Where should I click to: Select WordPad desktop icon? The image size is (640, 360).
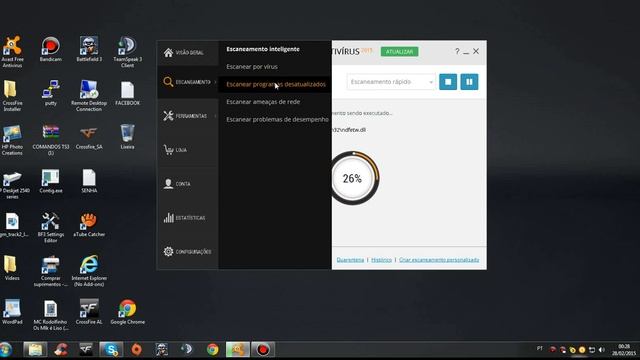pos(12,312)
